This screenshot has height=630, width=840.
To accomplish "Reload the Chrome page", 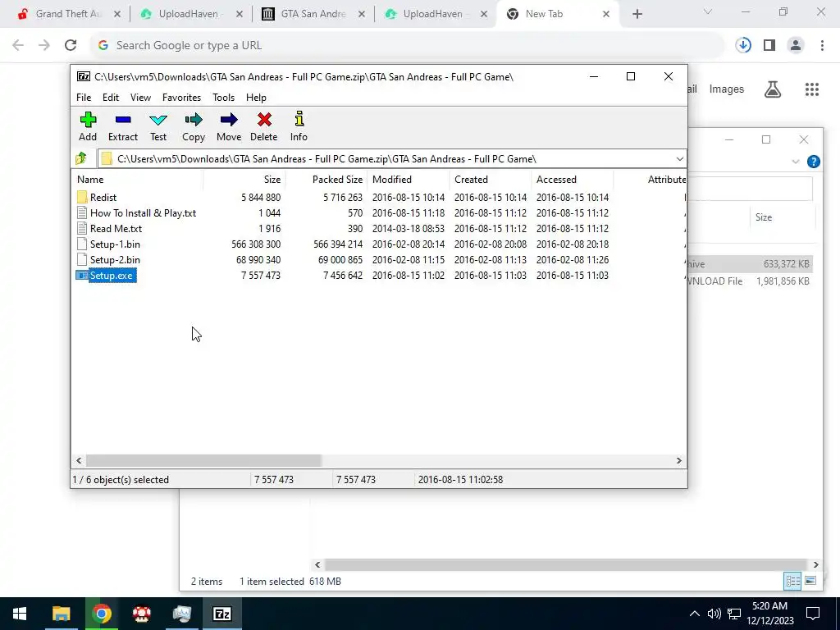I will 71,45.
